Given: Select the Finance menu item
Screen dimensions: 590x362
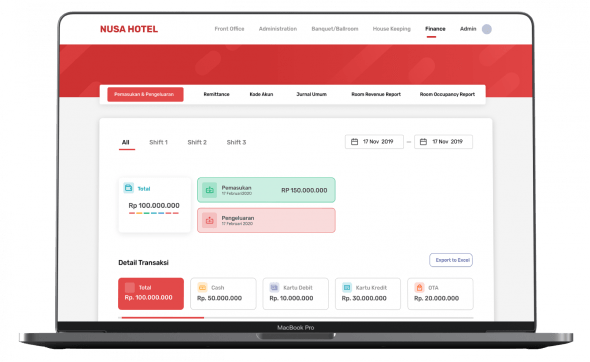Looking at the screenshot, I should [435, 29].
